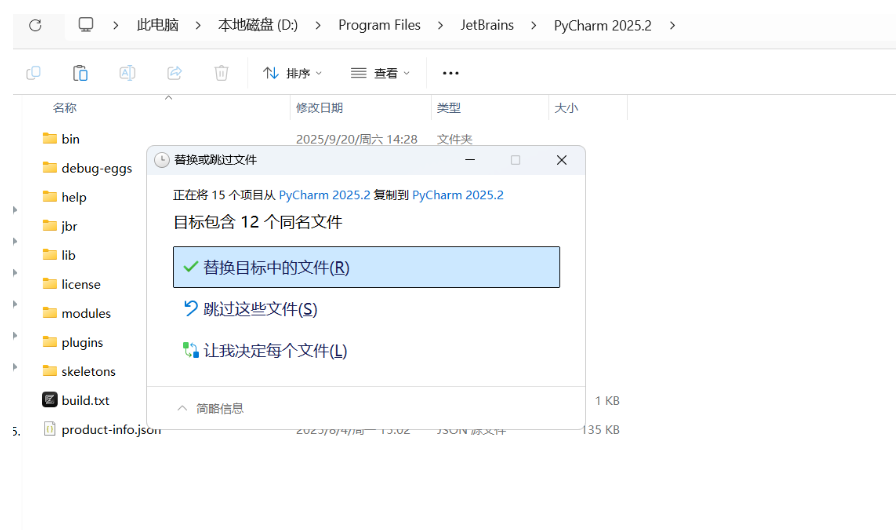Image resolution: width=896 pixels, height=530 pixels.
Task: Click the clock icon in the dialog title
Action: [162, 160]
